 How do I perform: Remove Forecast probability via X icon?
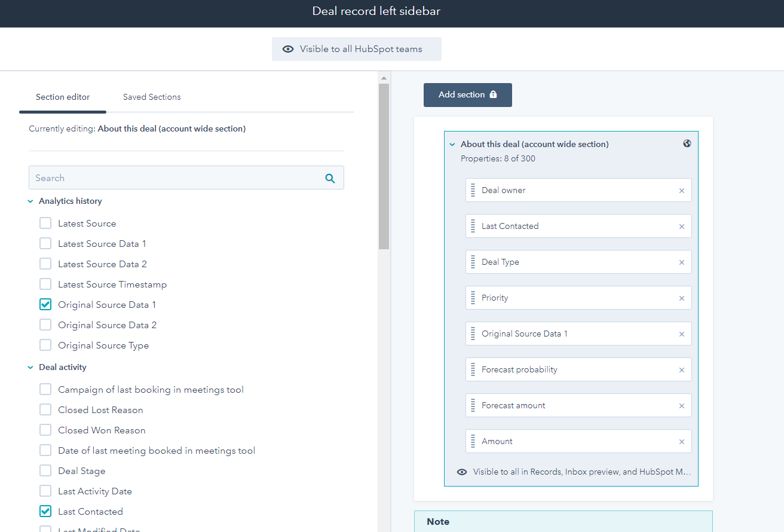[682, 370]
